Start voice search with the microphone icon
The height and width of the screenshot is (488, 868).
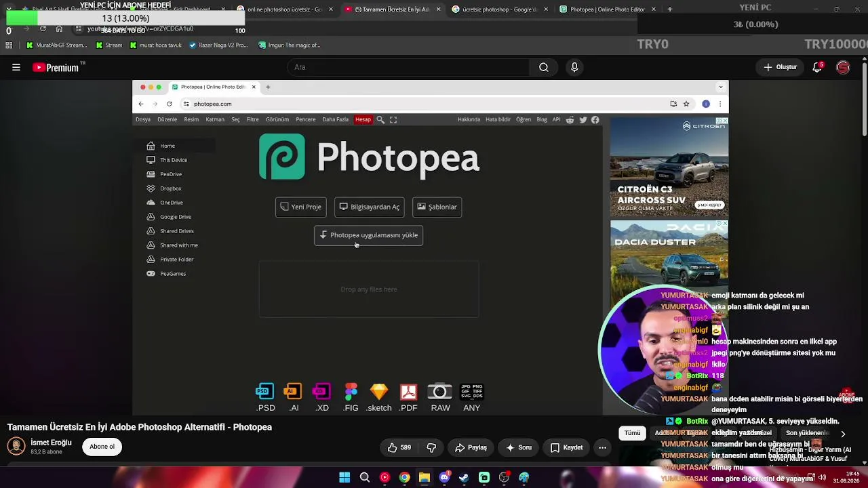tap(574, 67)
